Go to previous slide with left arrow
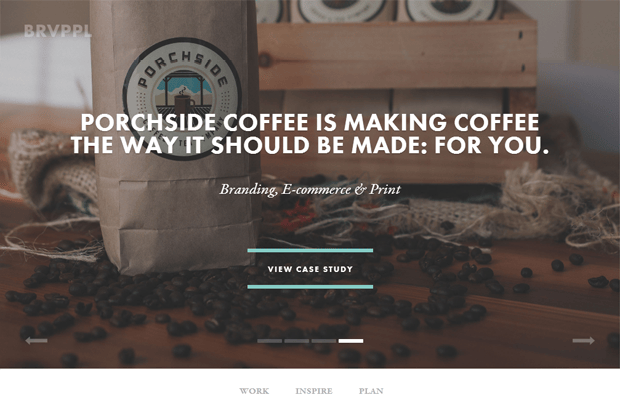 [x=36, y=340]
